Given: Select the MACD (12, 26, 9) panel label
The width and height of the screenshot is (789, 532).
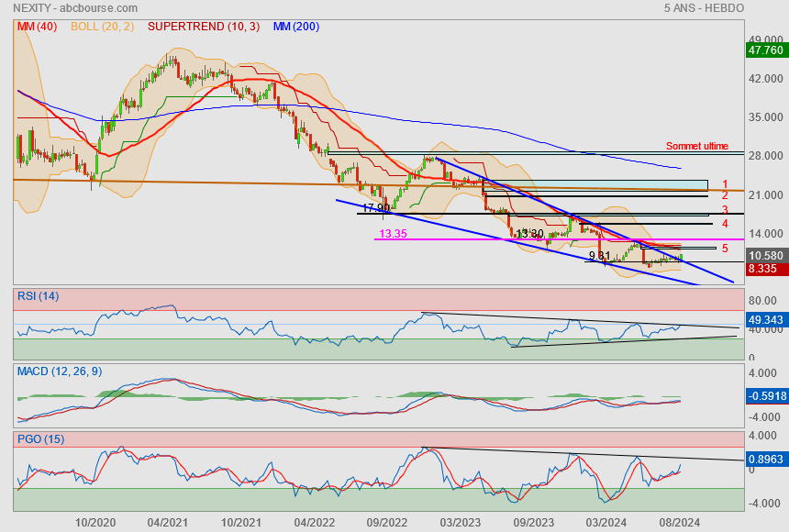Looking at the screenshot, I should pyautogui.click(x=60, y=371).
